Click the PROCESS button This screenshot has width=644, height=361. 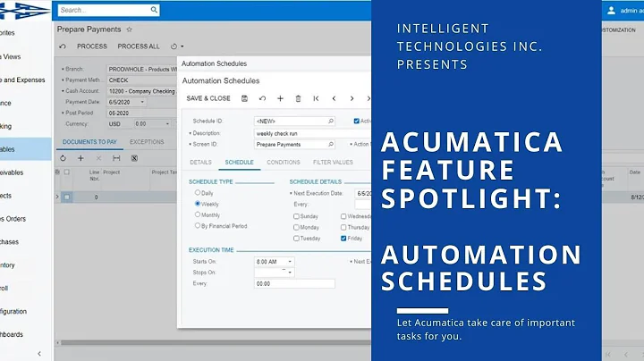click(92, 46)
